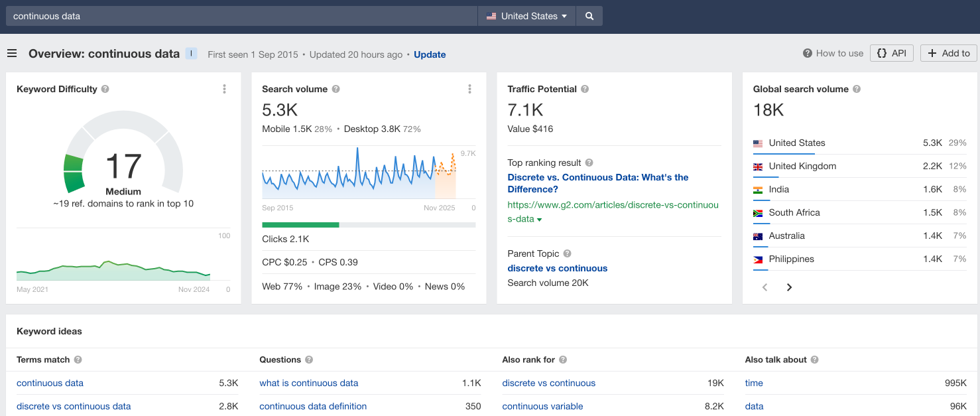Open the hamburger menu icon
Screen dimensions: 980x416
point(12,54)
